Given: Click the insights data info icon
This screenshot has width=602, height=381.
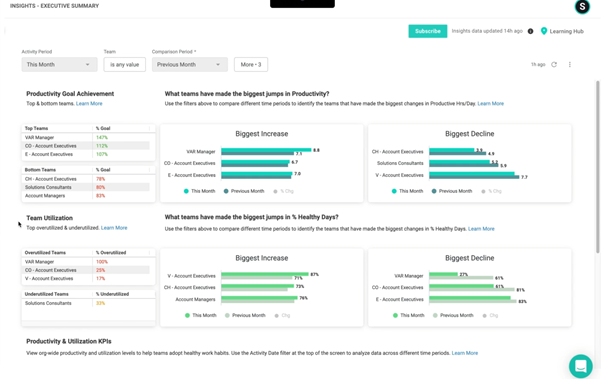Looking at the screenshot, I should click(x=530, y=31).
